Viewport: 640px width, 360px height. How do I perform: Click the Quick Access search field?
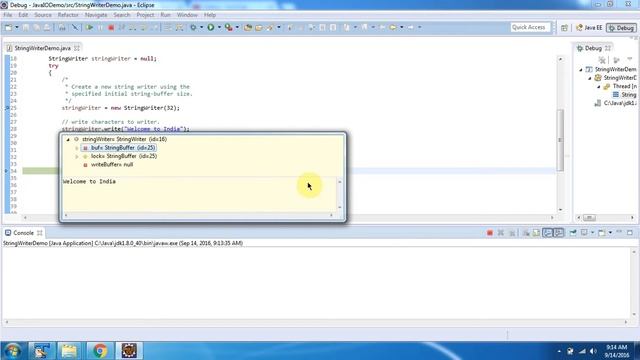point(530,27)
